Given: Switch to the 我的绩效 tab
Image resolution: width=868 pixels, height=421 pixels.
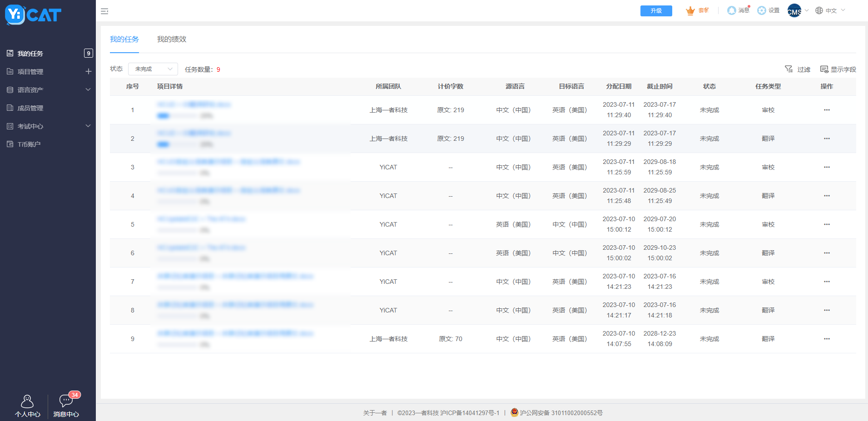Looking at the screenshot, I should tap(172, 40).
